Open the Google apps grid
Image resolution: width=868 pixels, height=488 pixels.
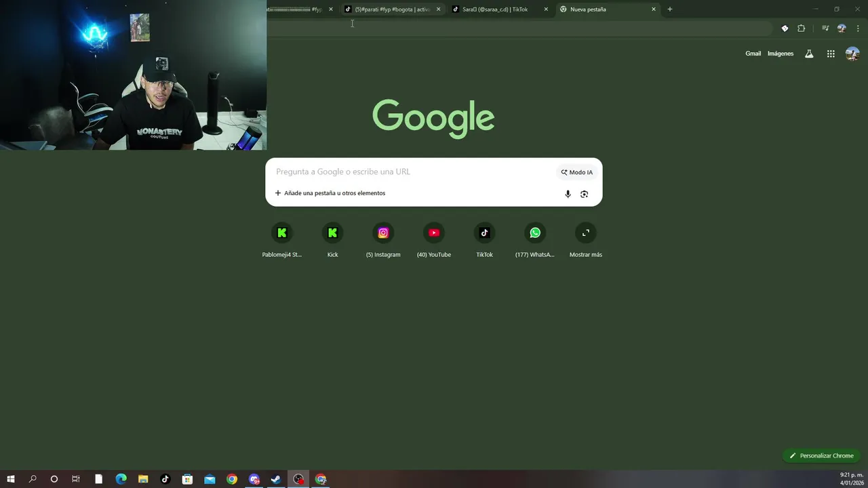click(x=831, y=54)
